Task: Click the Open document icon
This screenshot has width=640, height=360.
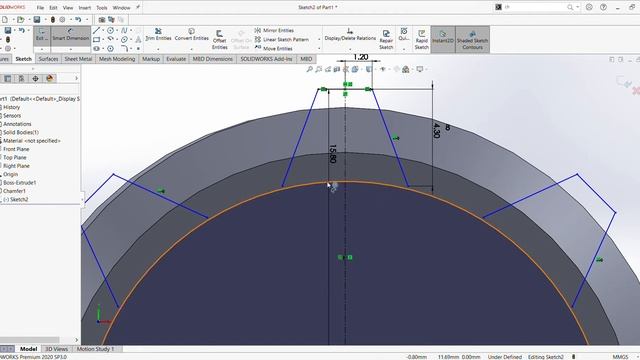Action: 20,19
